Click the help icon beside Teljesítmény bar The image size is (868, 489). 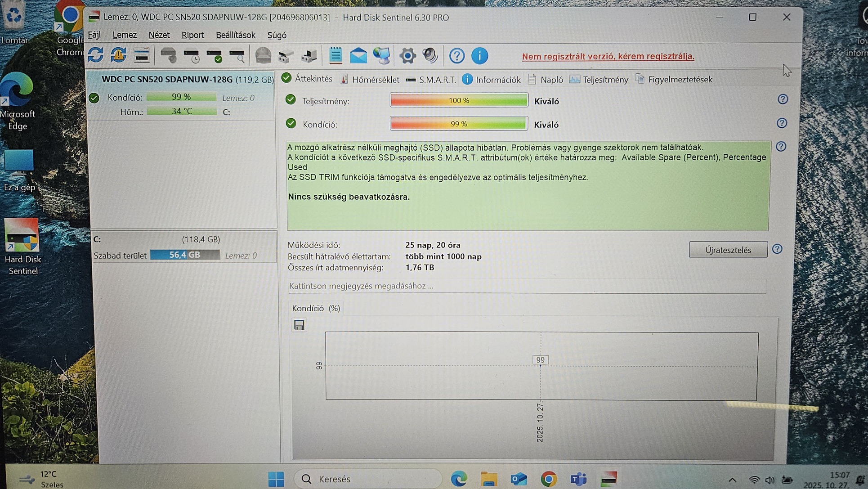[x=783, y=99]
